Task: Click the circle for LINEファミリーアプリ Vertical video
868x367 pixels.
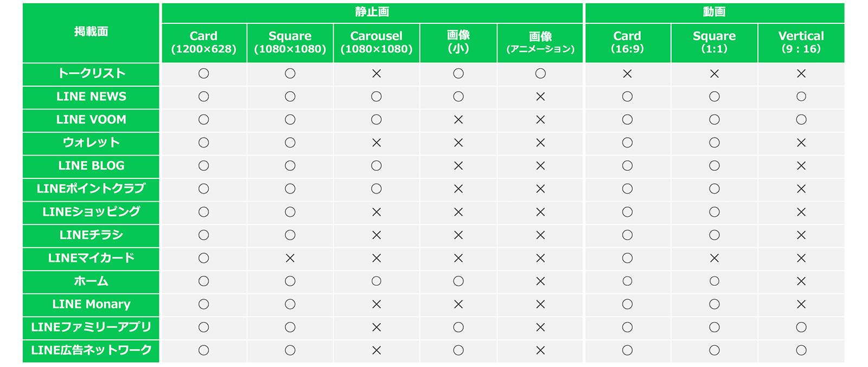Action: tap(801, 327)
